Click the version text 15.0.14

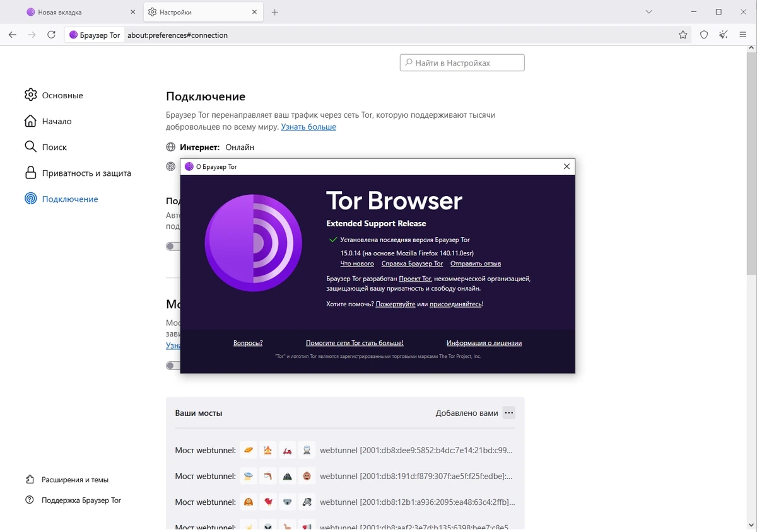pos(407,253)
